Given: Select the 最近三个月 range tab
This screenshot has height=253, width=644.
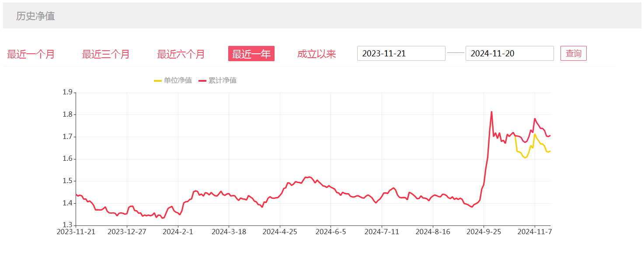Looking at the screenshot, I should [x=106, y=54].
